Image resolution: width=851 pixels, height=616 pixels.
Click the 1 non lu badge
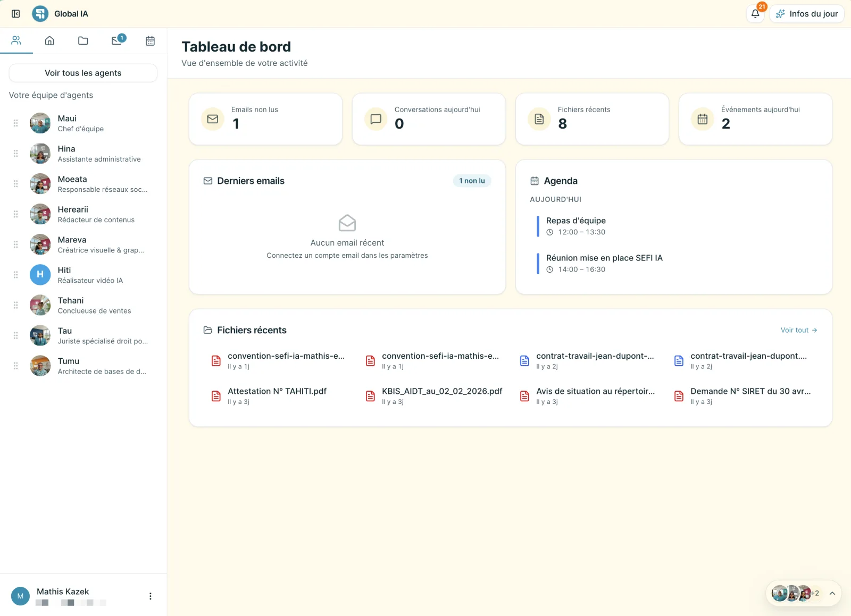(x=472, y=181)
